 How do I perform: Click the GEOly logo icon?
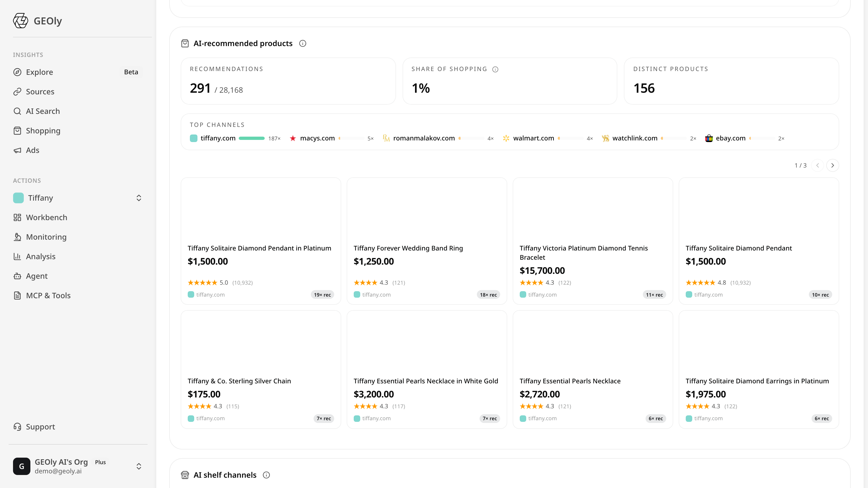[21, 21]
